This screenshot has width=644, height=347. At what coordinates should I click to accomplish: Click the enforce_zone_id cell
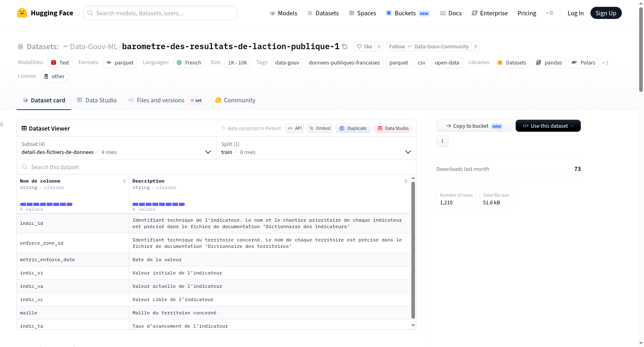tap(72, 243)
